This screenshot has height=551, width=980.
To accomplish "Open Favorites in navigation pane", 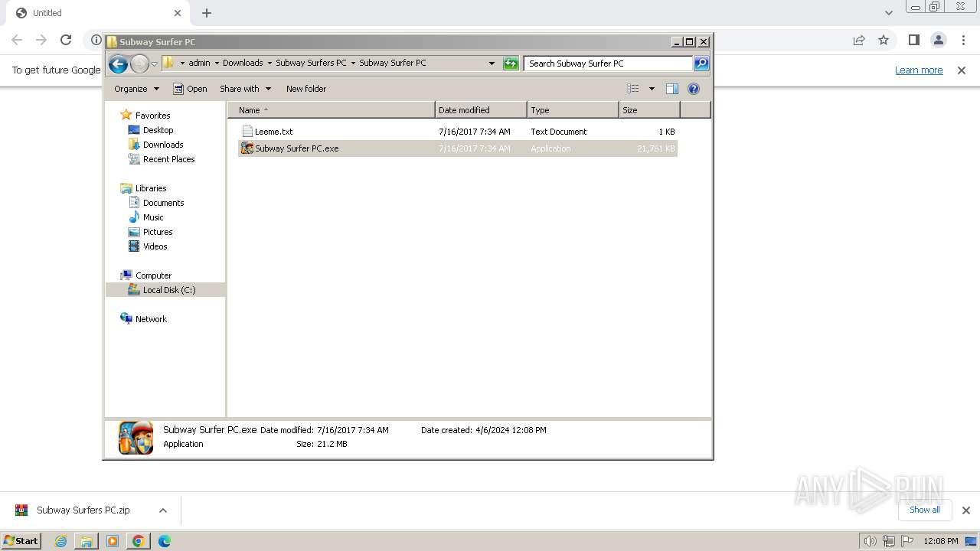I will (x=152, y=116).
